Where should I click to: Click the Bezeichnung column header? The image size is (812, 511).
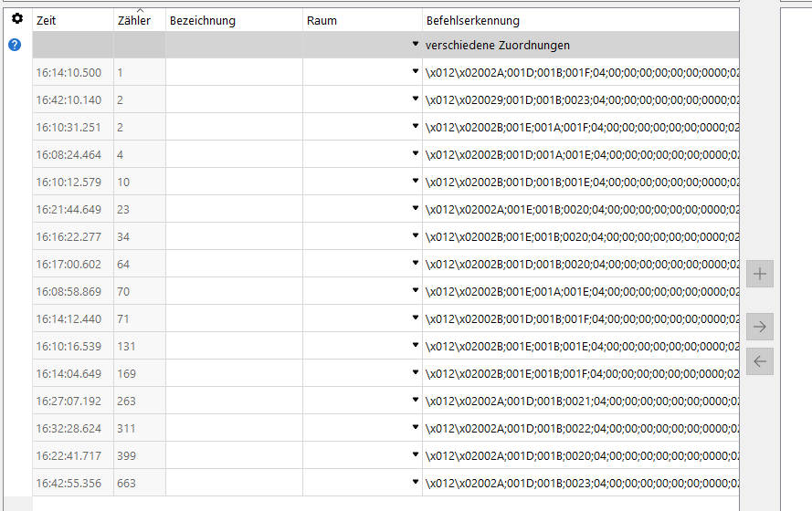pos(234,20)
